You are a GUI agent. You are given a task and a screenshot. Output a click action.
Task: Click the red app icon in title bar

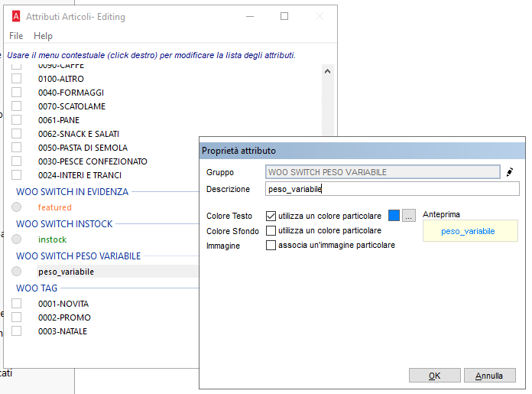click(x=16, y=16)
